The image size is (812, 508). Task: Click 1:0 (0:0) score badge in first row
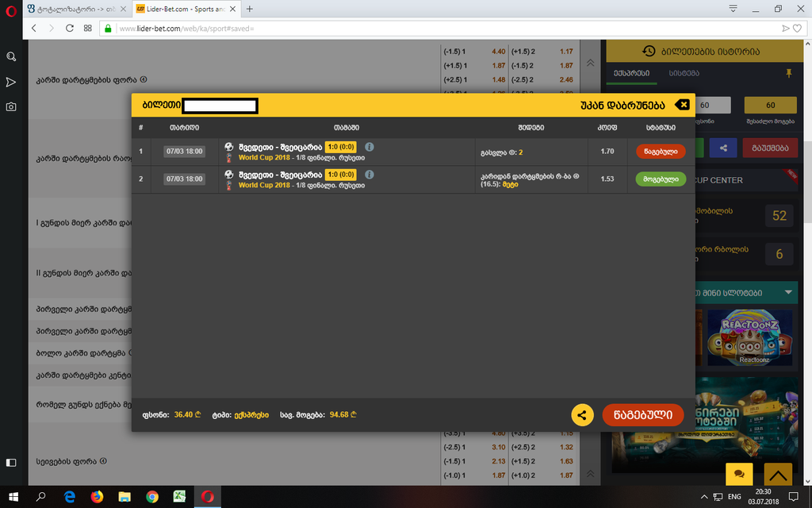click(x=341, y=147)
